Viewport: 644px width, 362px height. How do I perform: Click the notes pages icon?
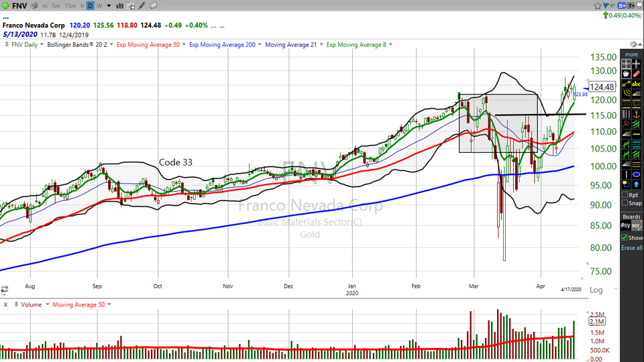153,6
